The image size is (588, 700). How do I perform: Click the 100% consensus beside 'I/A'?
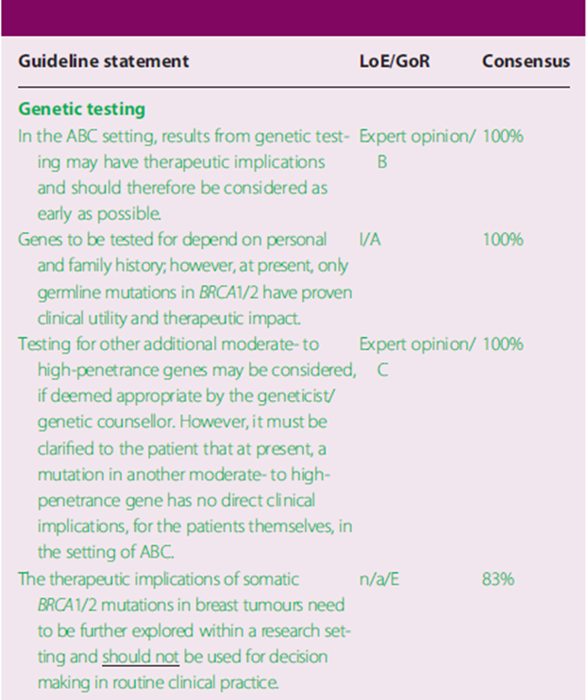pyautogui.click(x=502, y=240)
